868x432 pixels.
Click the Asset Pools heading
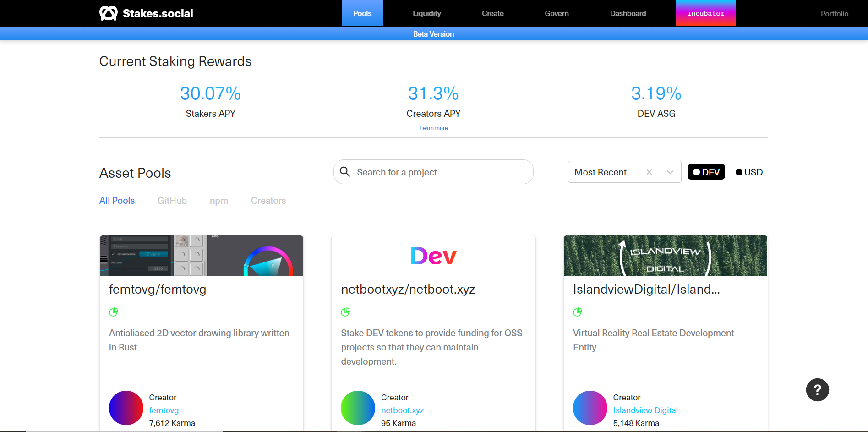coord(135,173)
